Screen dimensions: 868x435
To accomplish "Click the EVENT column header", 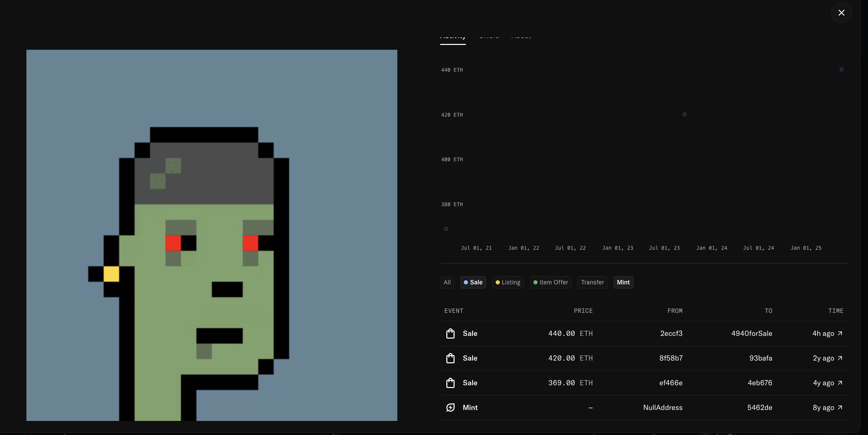I will point(454,311).
